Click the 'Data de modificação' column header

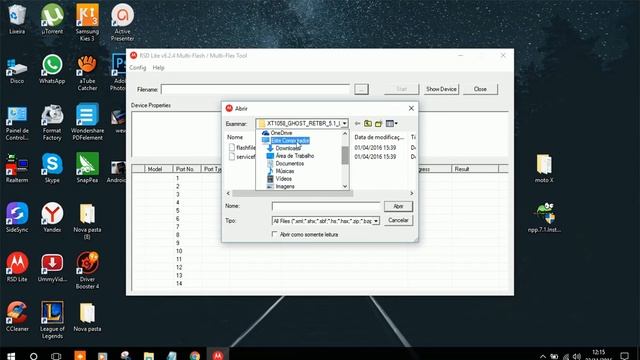(379, 137)
